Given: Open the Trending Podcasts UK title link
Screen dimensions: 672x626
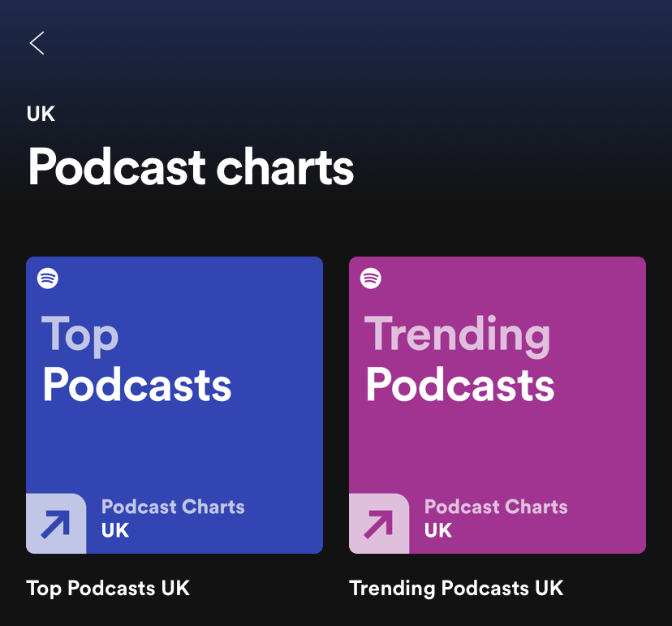Looking at the screenshot, I should coord(456,588).
